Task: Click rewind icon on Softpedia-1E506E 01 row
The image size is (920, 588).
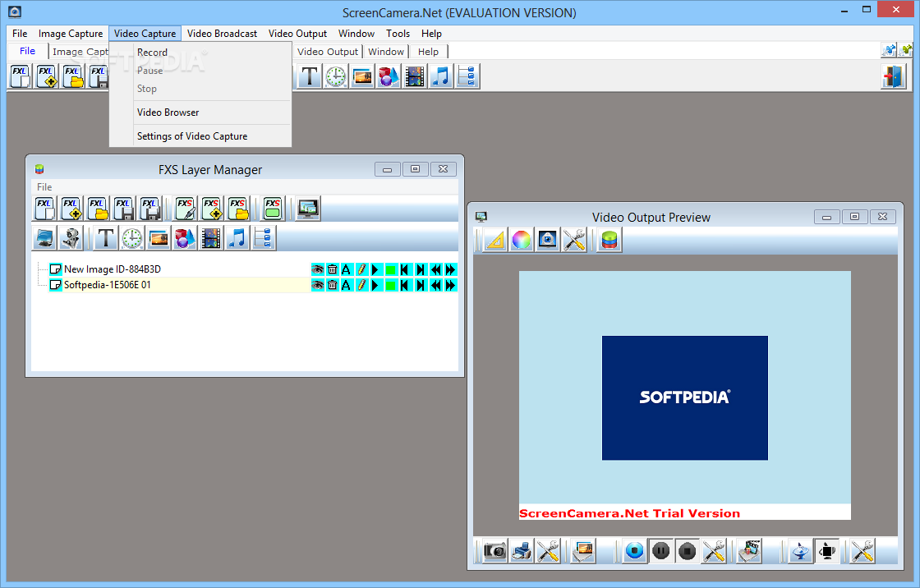Action: (435, 285)
